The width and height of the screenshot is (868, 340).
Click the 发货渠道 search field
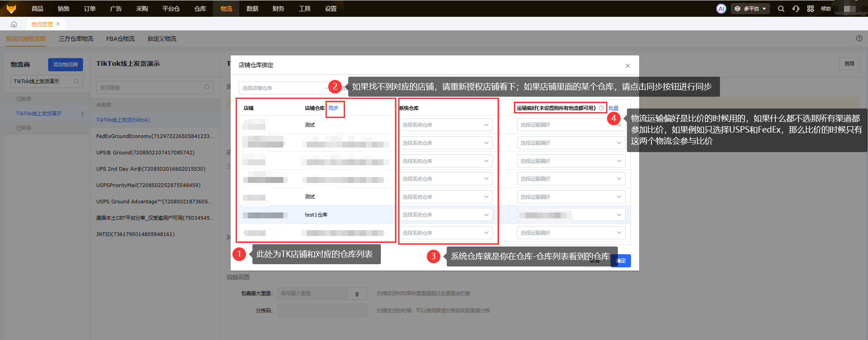(155, 87)
